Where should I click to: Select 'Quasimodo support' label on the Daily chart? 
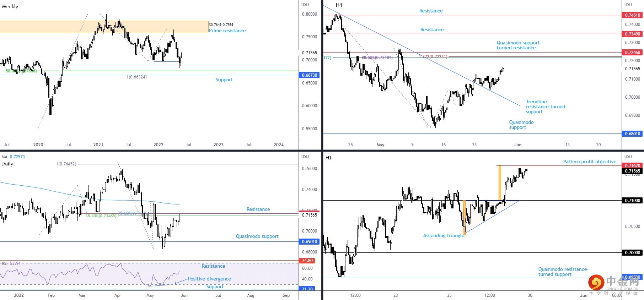[x=257, y=236]
